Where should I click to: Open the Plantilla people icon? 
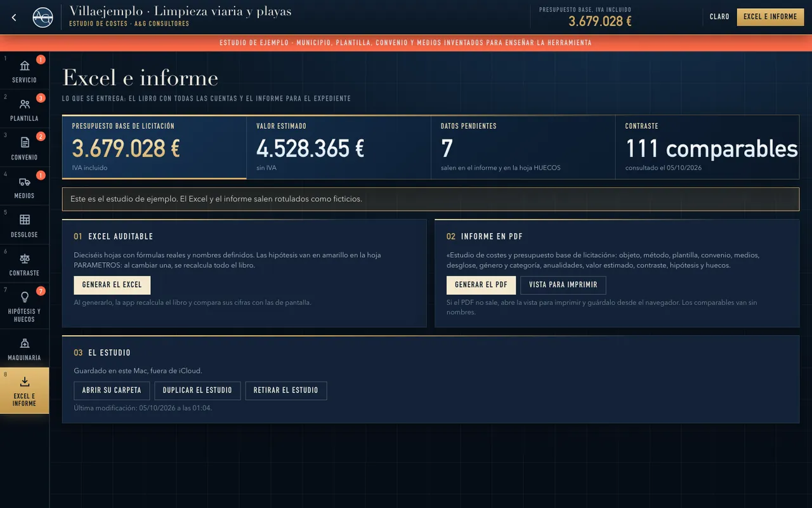25,104
